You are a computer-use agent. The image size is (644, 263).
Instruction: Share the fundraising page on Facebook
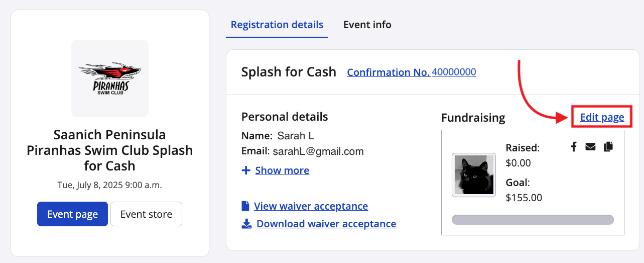click(x=574, y=147)
